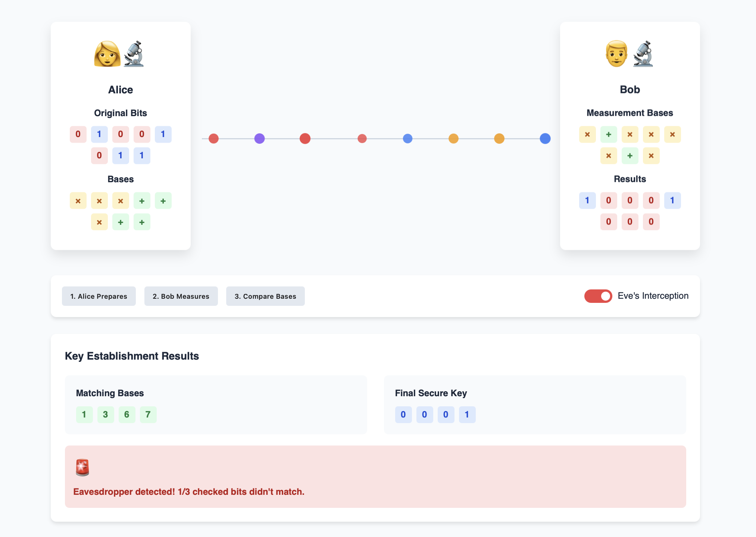Click the first orange photon dot
The width and height of the screenshot is (756, 537).
click(453, 139)
